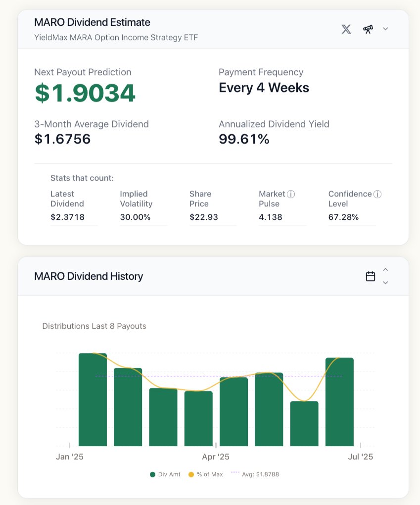
Task: Open the telescope icon in Dividend Estimate header
Action: click(x=368, y=29)
